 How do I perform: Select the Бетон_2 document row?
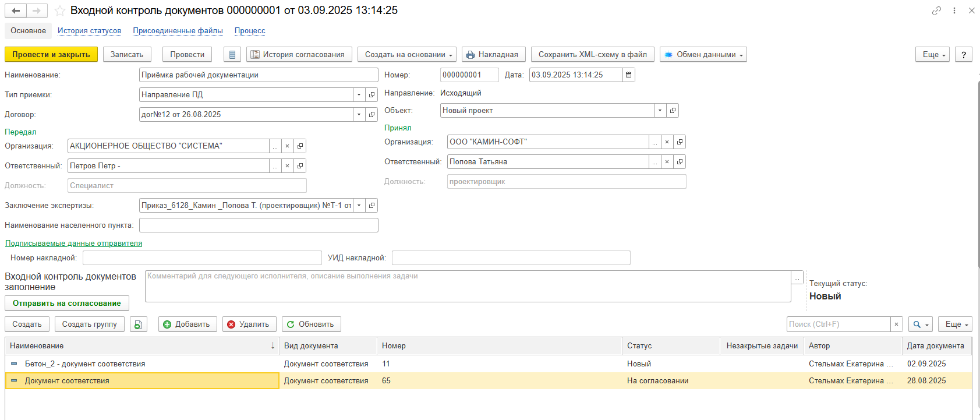pos(85,364)
